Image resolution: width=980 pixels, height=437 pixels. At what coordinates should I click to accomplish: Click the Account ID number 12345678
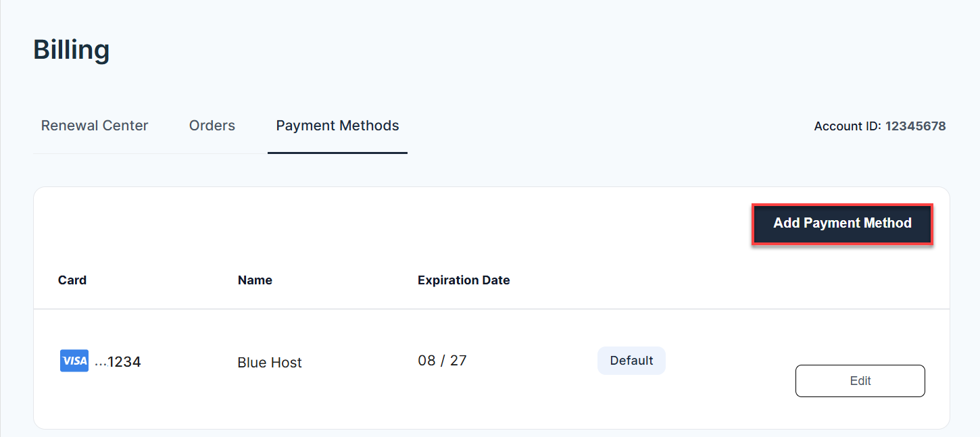pos(916,126)
